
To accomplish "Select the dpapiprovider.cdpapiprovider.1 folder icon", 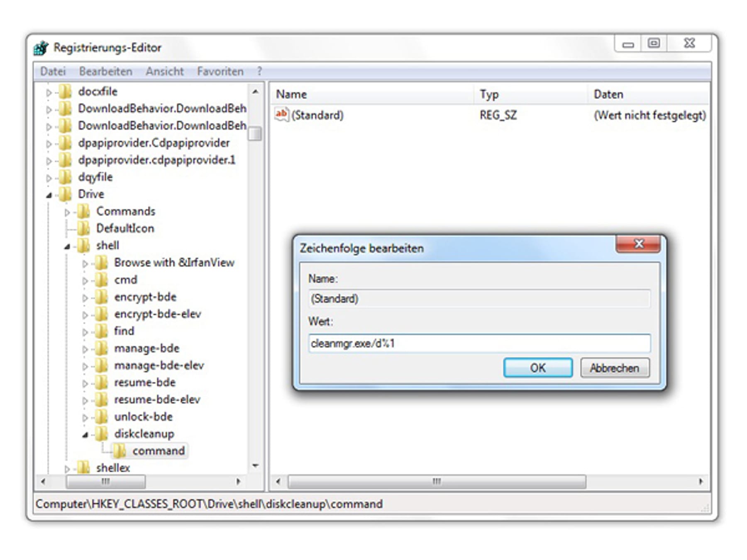I will tap(65, 160).
